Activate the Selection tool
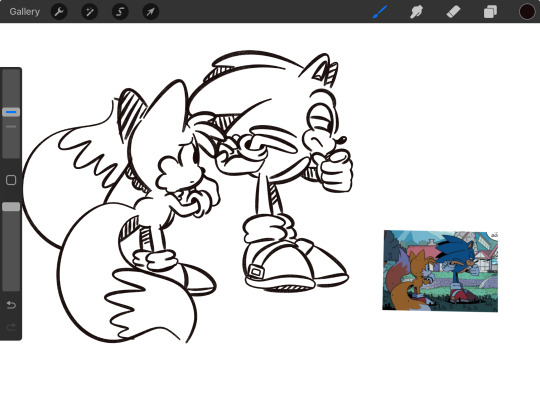Viewport: 540px width, 405px height. [x=120, y=12]
